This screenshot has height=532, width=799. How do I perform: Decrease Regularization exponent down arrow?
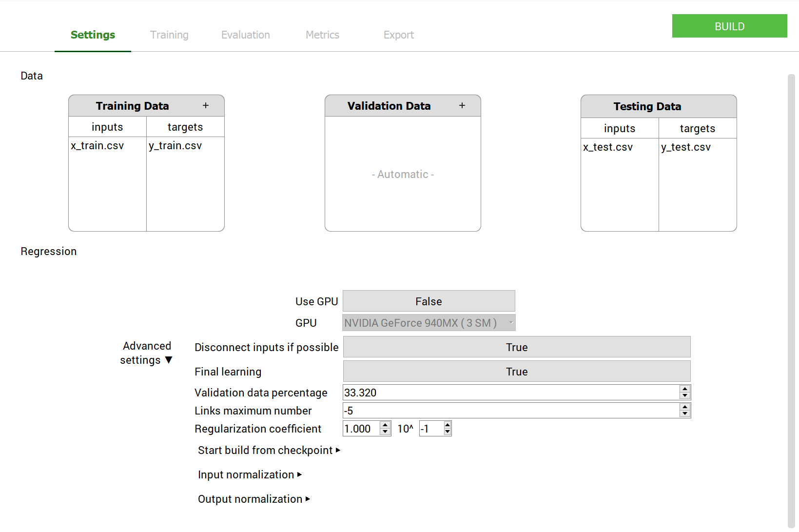pyautogui.click(x=448, y=432)
